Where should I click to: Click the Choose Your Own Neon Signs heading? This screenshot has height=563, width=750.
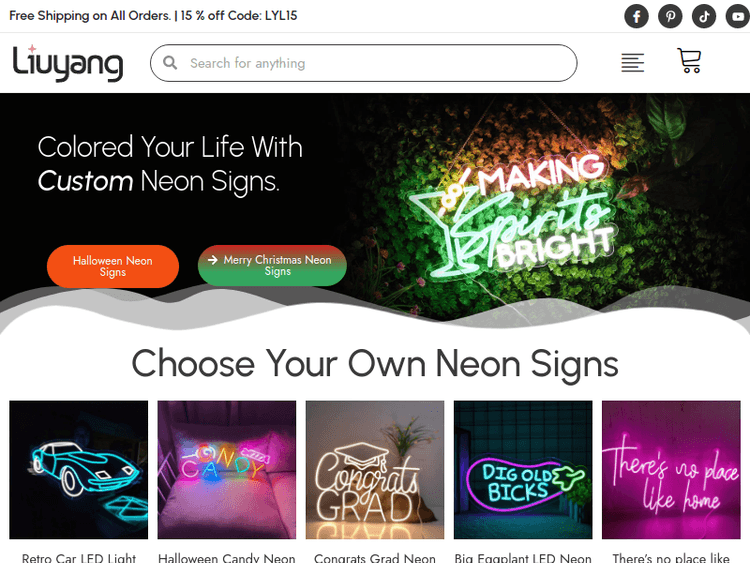click(x=375, y=364)
